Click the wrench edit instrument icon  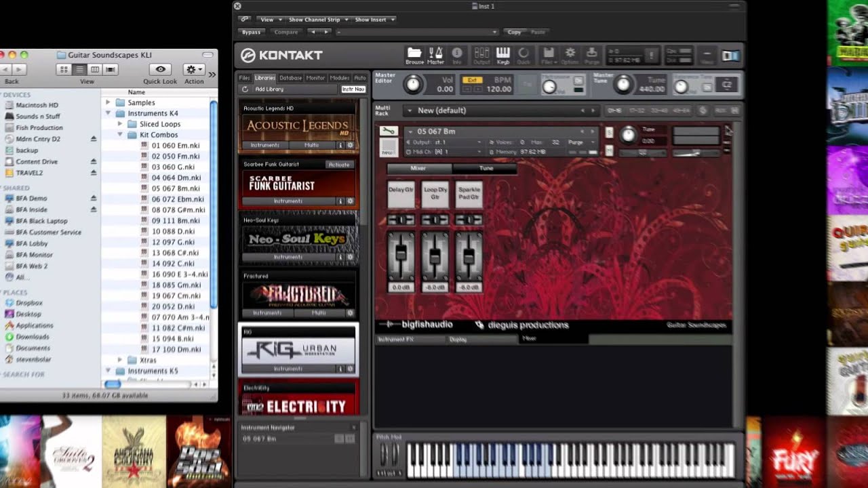(x=388, y=131)
